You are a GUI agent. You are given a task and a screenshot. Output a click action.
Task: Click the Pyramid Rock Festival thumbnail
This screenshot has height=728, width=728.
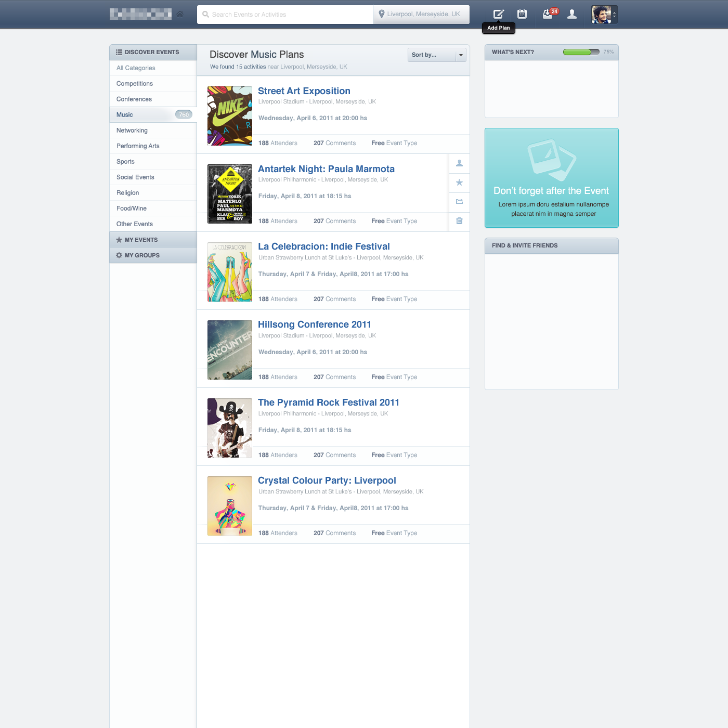point(230,428)
